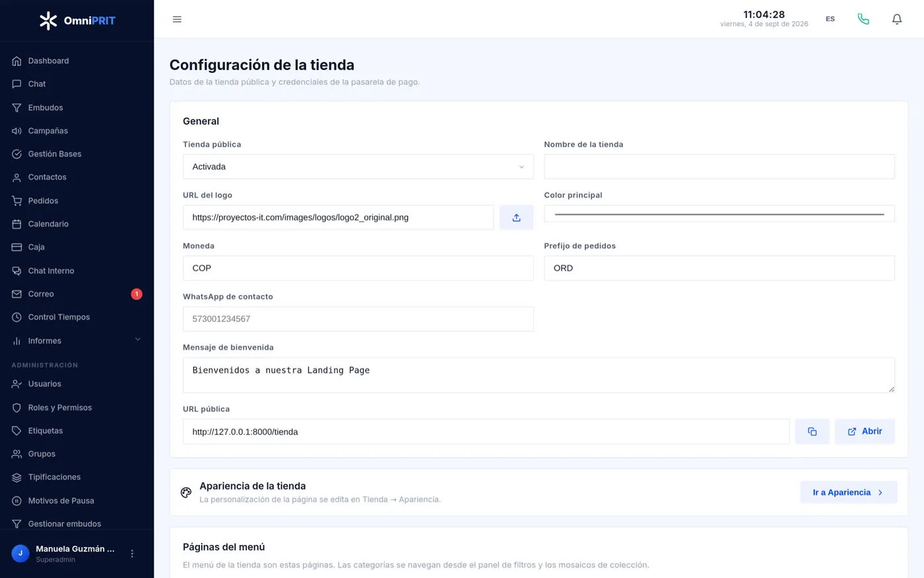Click the OmniPRIT logo
924x578 pixels.
coord(77,20)
